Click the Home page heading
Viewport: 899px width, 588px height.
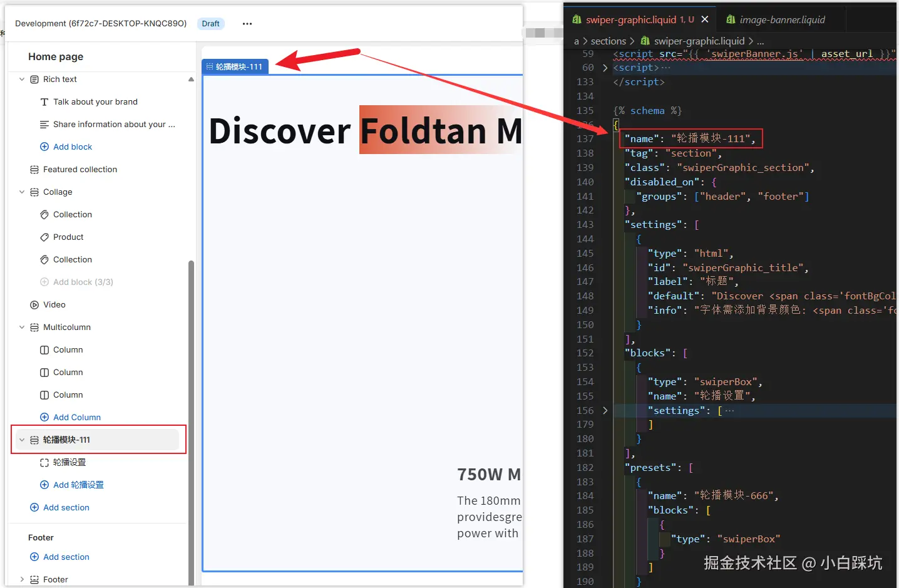(56, 57)
